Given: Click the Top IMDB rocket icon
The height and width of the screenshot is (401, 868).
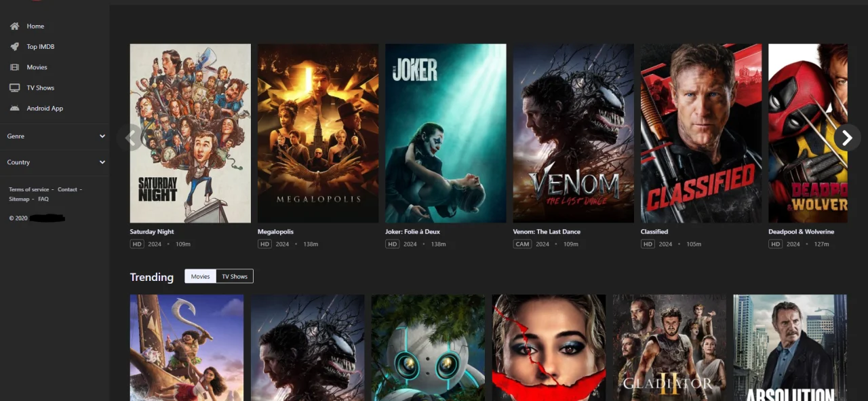Looking at the screenshot, I should tap(14, 47).
